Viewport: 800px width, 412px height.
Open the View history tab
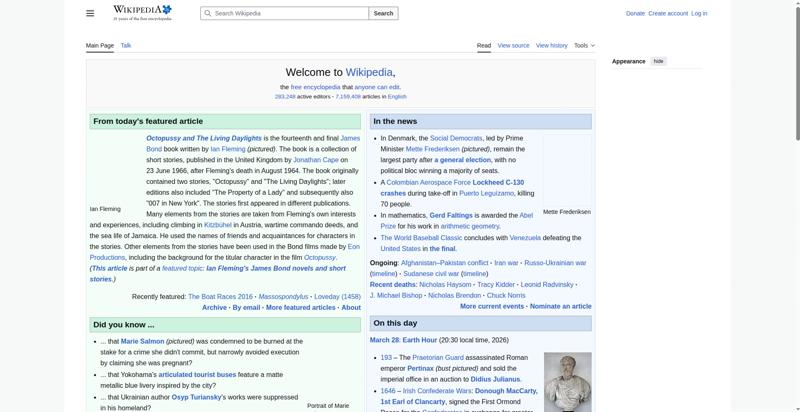pyautogui.click(x=551, y=45)
